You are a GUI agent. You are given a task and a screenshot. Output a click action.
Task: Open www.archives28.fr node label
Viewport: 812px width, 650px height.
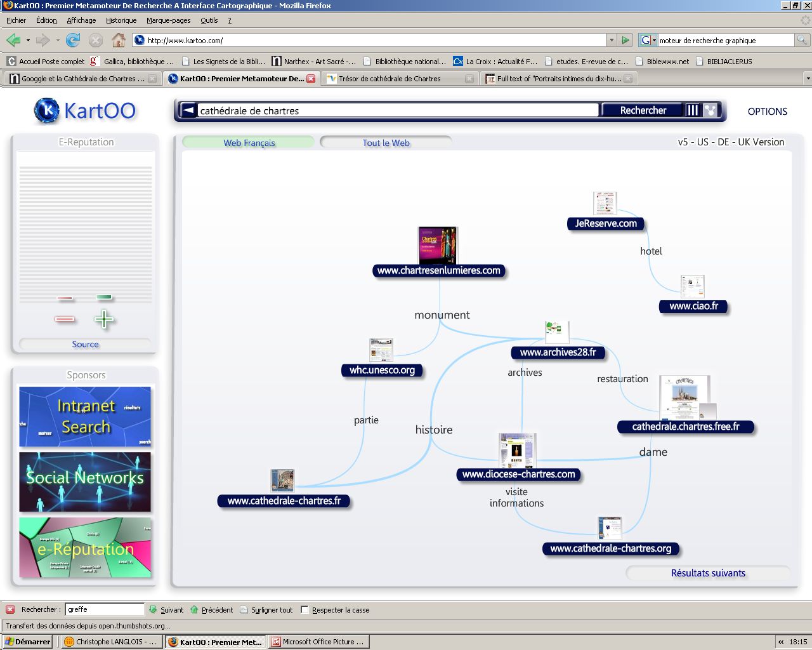[558, 352]
